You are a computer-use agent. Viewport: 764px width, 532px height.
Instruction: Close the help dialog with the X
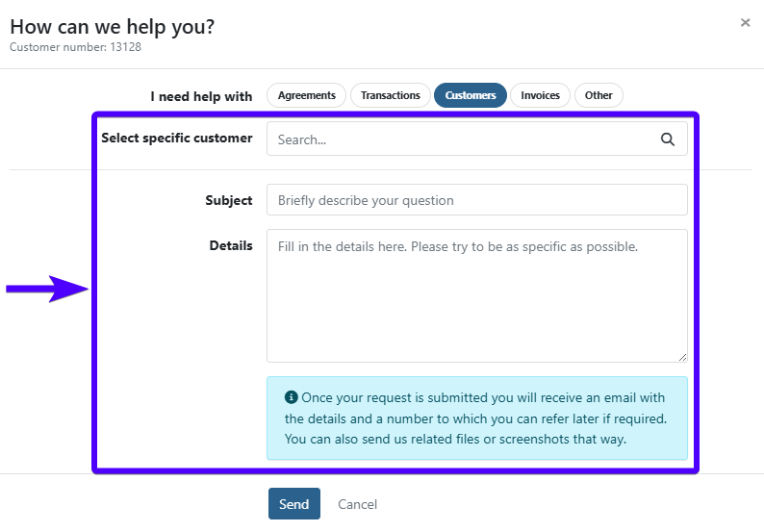pos(745,23)
